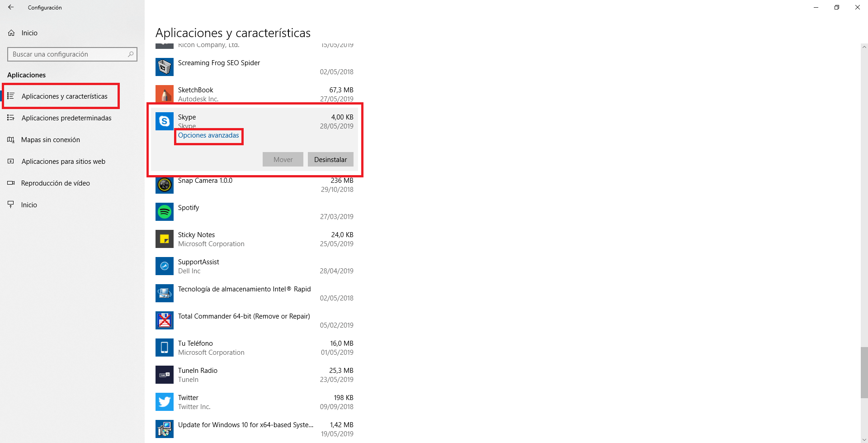Click the Aplicaciones predeterminadas sidebar icon

click(x=11, y=118)
